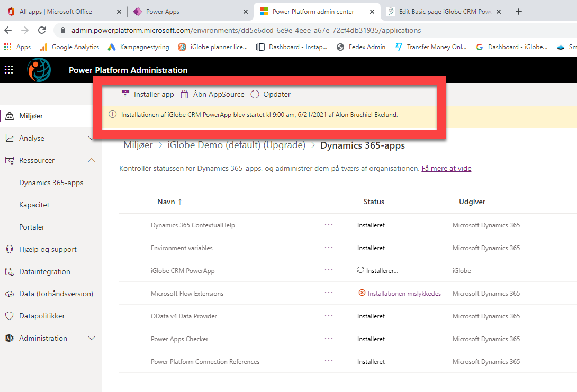Click the iGlobe globe logo
The image size is (577, 392).
(x=39, y=70)
